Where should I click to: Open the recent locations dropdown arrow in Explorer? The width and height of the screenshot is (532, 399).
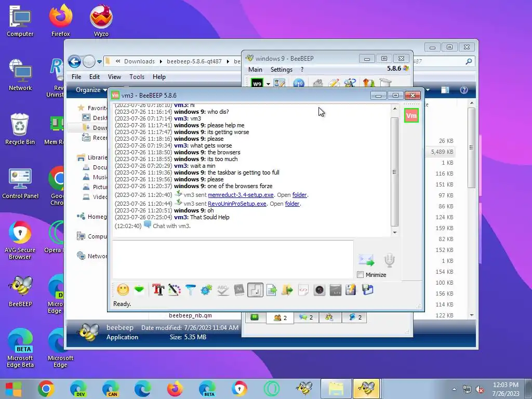pyautogui.click(x=99, y=62)
